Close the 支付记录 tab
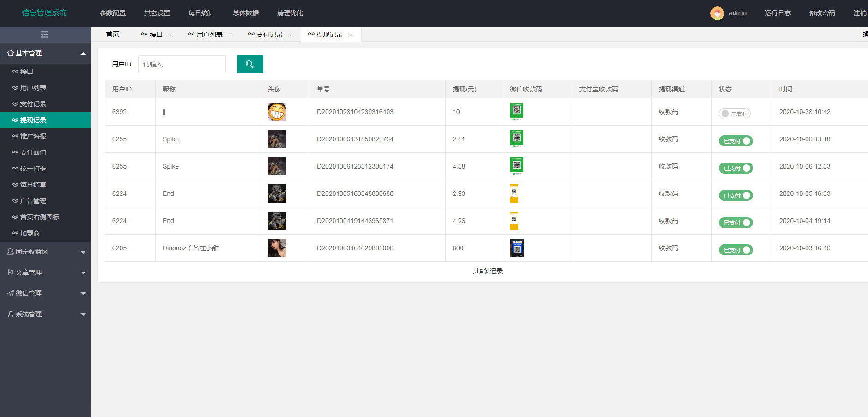Viewport: 868px width, 417px height. coord(291,35)
